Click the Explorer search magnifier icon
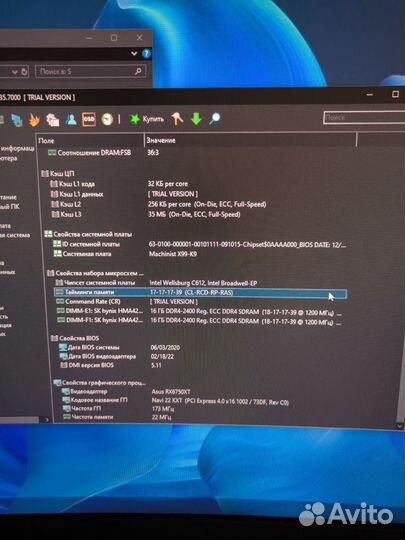The width and height of the screenshot is (405, 540). 138,71
